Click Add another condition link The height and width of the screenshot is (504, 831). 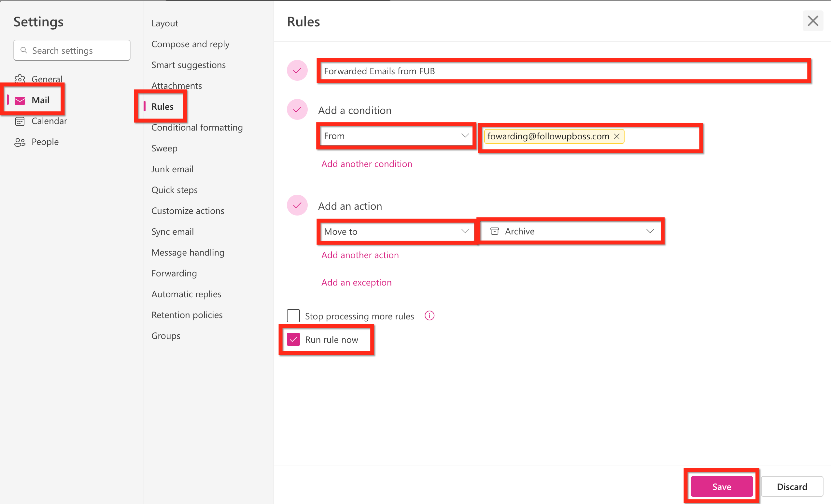tap(367, 164)
